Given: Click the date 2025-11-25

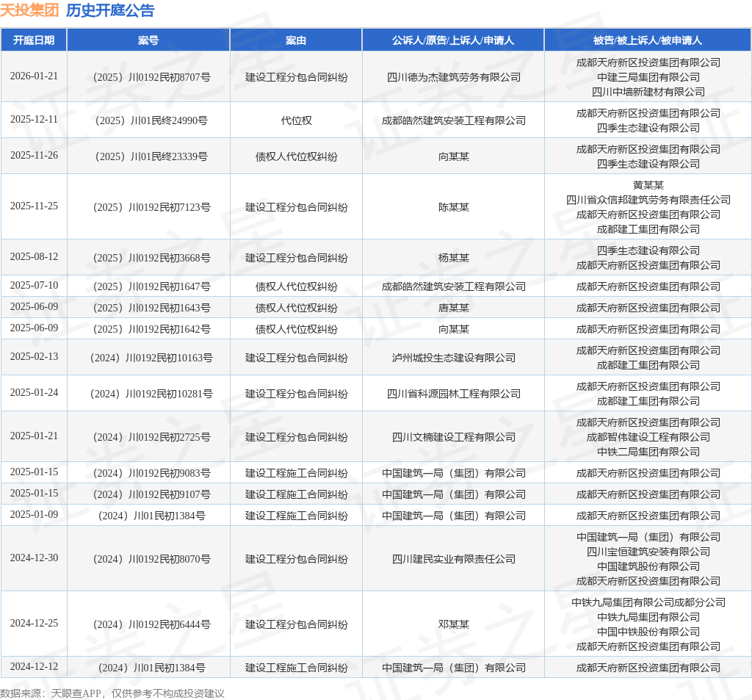Looking at the screenshot, I should point(34,206).
